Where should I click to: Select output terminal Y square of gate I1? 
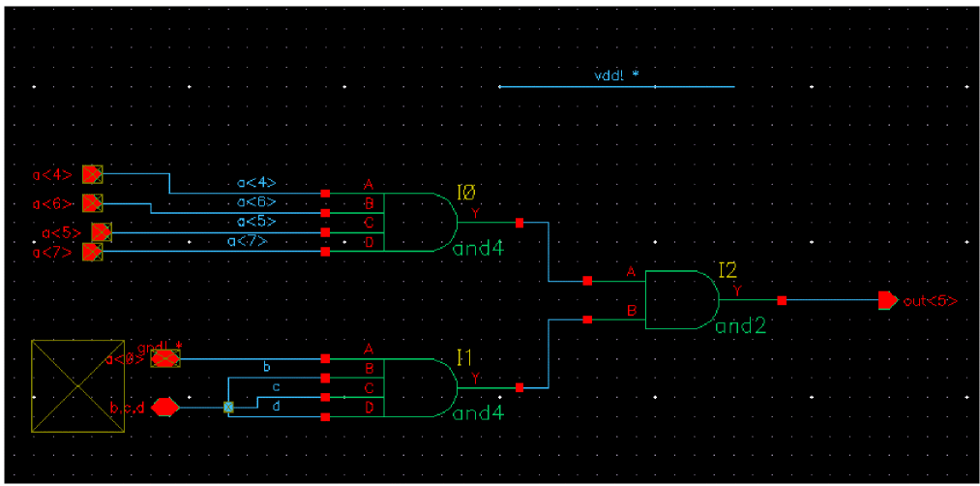click(x=520, y=388)
